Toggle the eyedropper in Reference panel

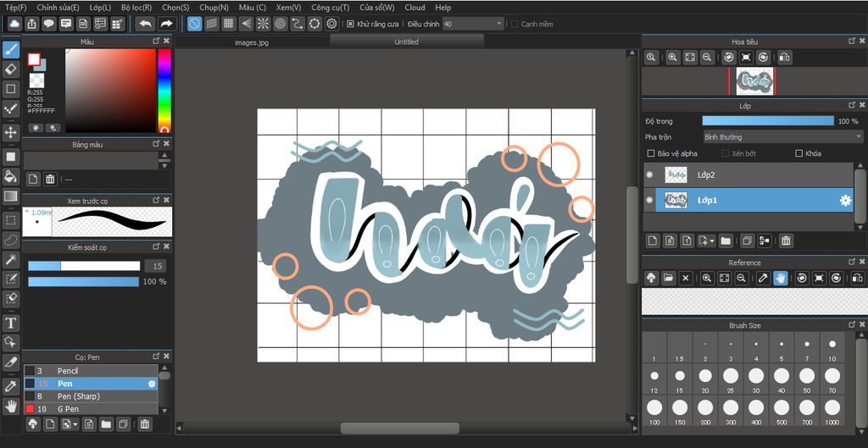(764, 278)
